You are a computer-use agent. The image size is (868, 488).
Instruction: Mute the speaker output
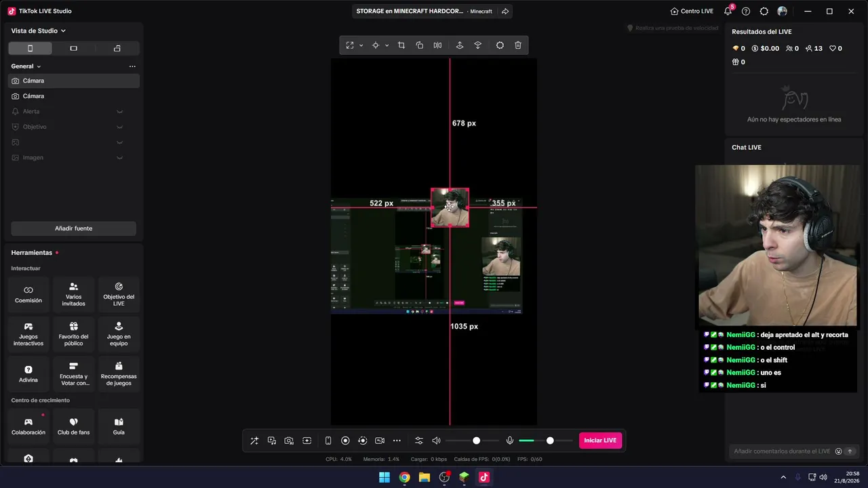click(x=436, y=441)
